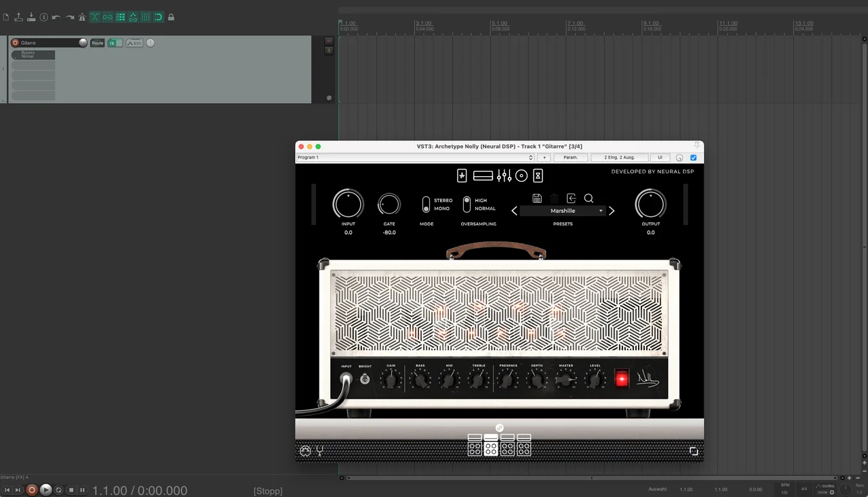Open the Param. menu button
The width and height of the screenshot is (868, 497).
pyautogui.click(x=570, y=157)
